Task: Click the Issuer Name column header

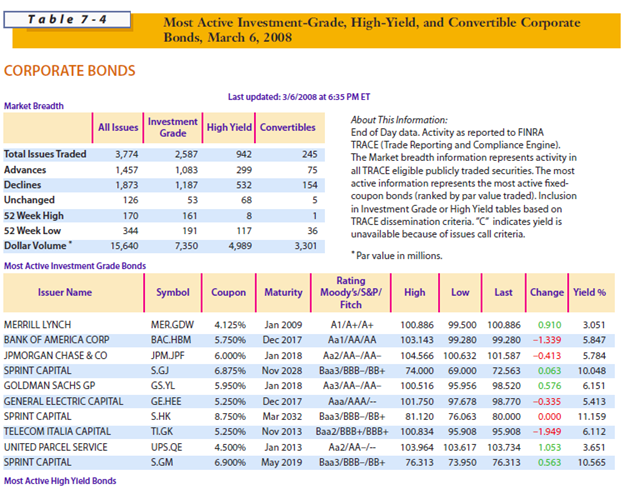Action: pyautogui.click(x=65, y=292)
